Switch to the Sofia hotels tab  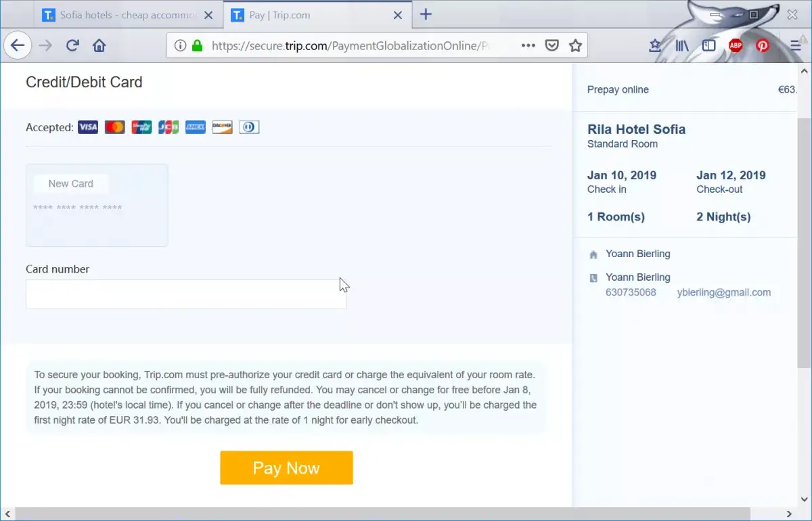(128, 15)
